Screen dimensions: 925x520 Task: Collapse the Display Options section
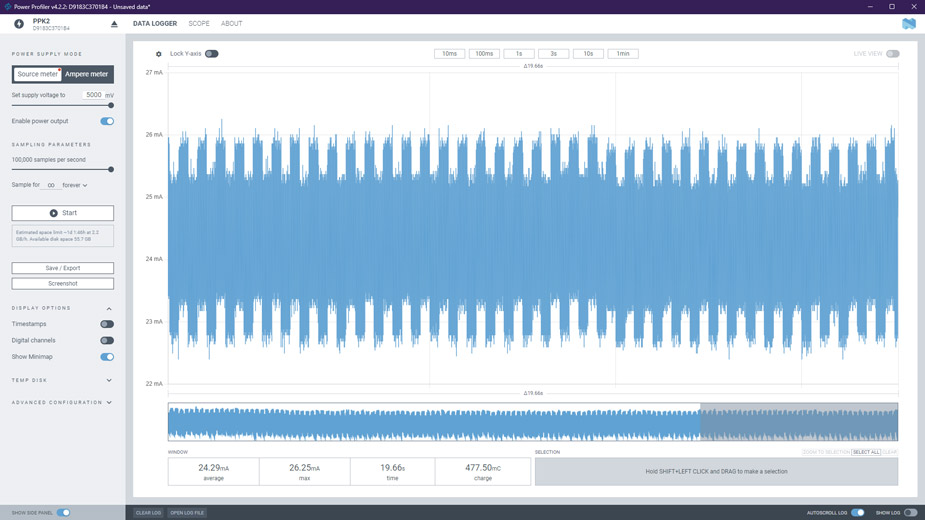[109, 308]
